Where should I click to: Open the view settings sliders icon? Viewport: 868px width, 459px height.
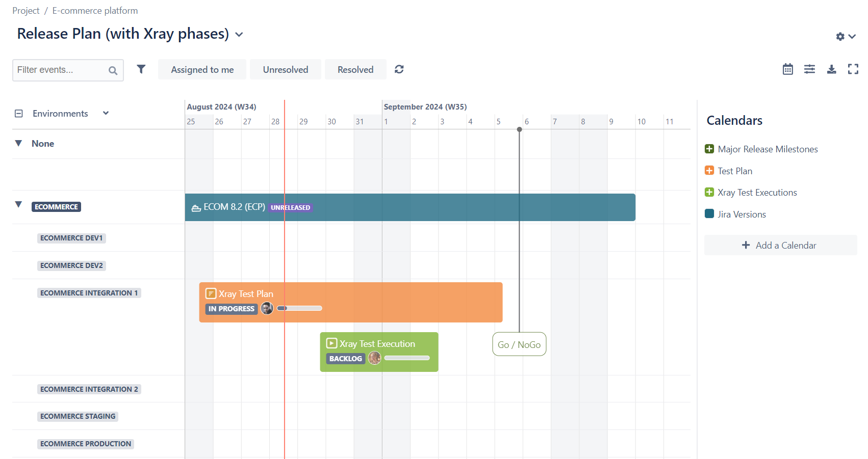click(809, 69)
